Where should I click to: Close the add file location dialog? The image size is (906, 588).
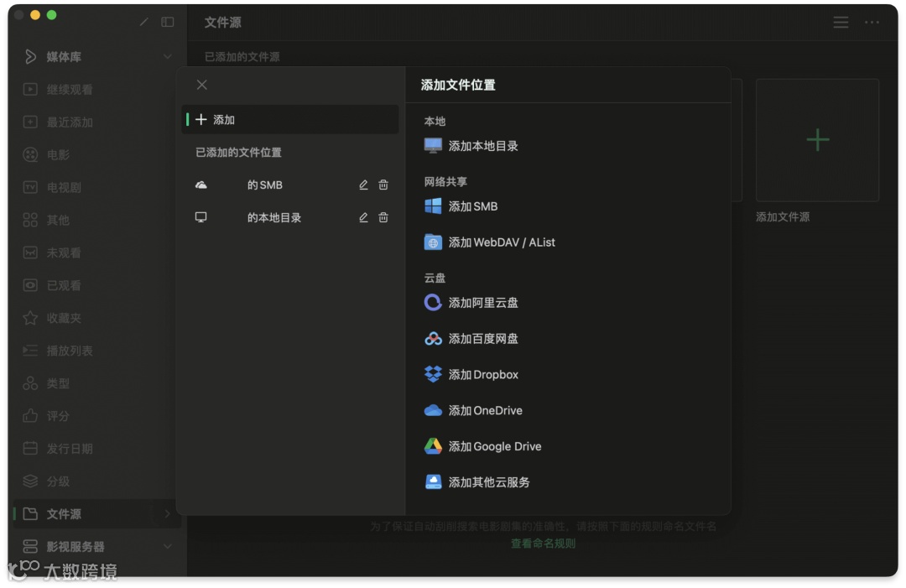[x=201, y=85]
